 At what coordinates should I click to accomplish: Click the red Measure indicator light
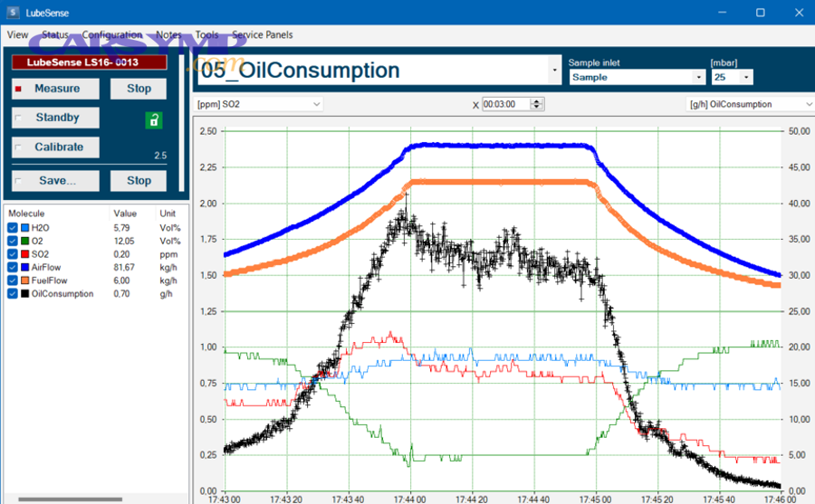pos(18,89)
